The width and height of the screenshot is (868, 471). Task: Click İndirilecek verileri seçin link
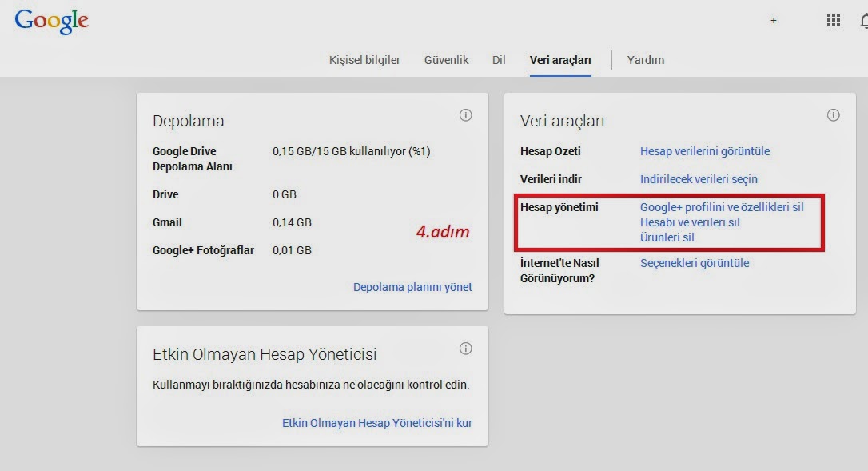click(x=699, y=179)
